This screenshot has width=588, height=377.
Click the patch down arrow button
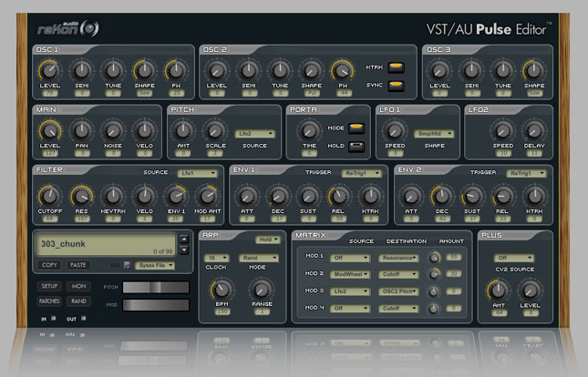(x=184, y=250)
